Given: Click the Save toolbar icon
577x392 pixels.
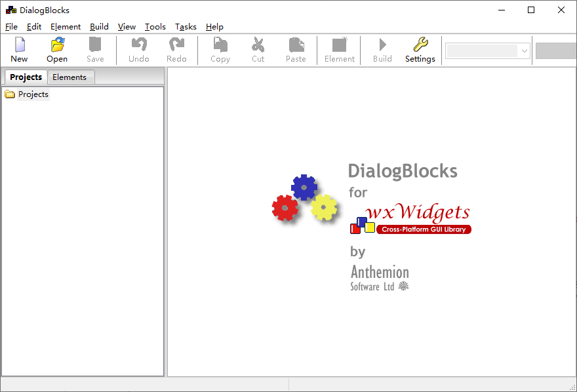Looking at the screenshot, I should tap(95, 45).
